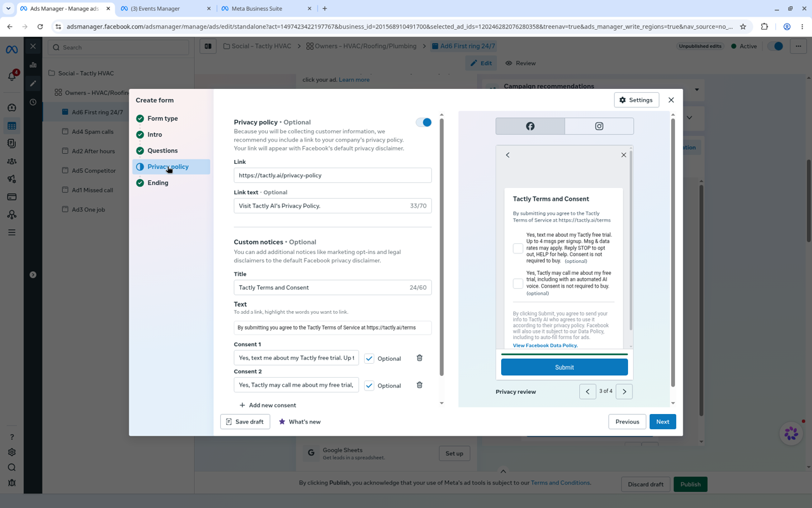
Task: Toggle the ad Active switch
Action: [775, 46]
